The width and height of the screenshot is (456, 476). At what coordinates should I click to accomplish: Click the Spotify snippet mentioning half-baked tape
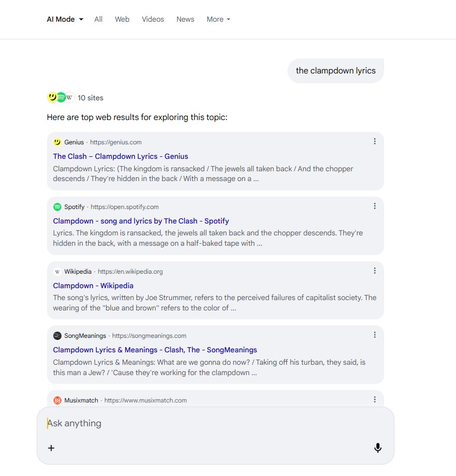tap(208, 239)
